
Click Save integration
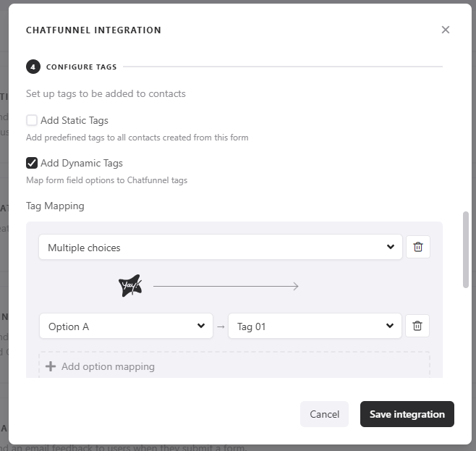[x=407, y=414]
